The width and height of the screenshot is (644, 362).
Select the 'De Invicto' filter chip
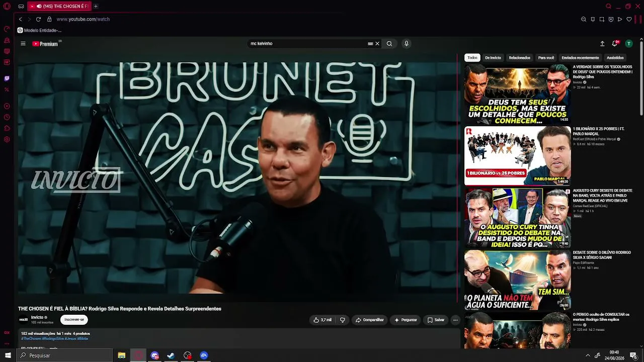tap(493, 58)
